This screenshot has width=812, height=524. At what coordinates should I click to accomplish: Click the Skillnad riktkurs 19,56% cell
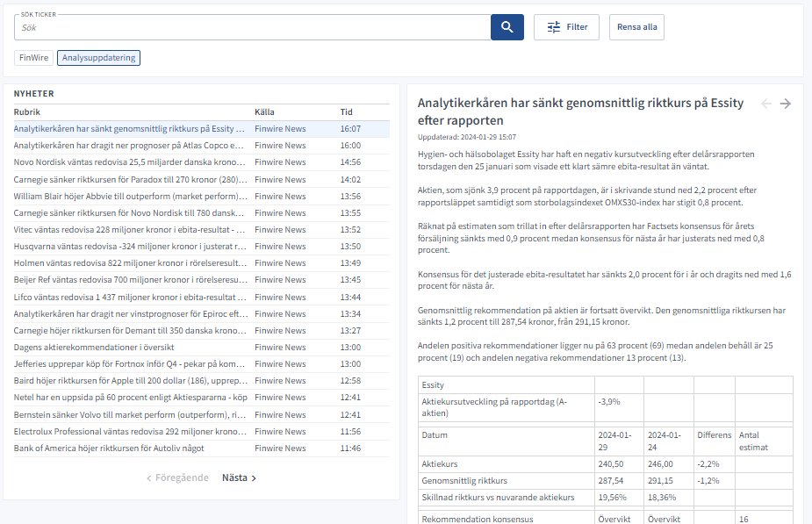[x=619, y=497]
